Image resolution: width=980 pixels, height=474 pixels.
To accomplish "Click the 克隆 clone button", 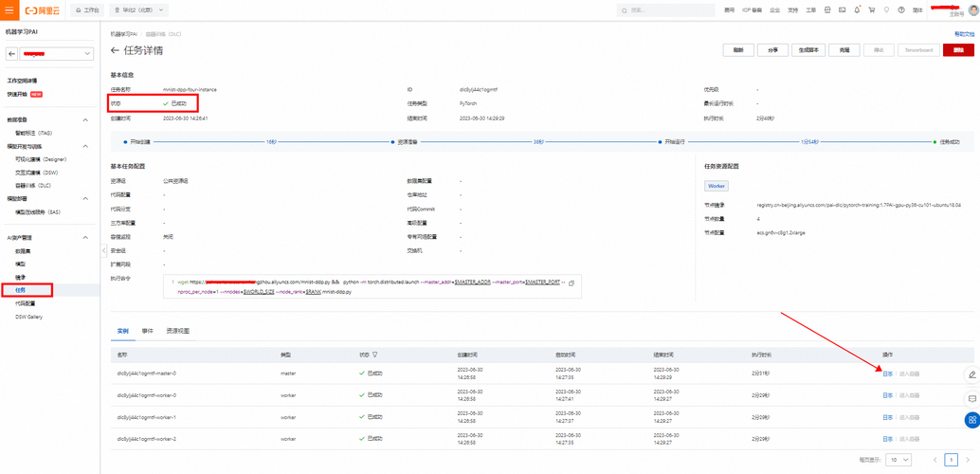I will (x=845, y=50).
